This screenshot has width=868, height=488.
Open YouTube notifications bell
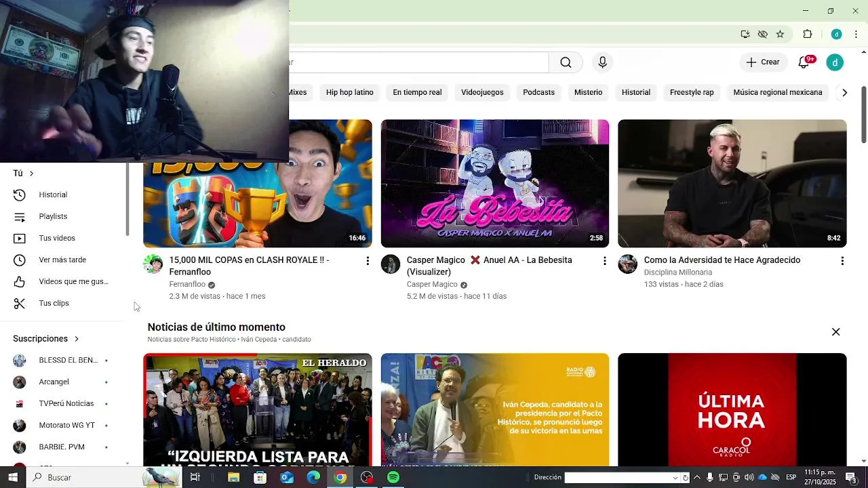point(804,62)
